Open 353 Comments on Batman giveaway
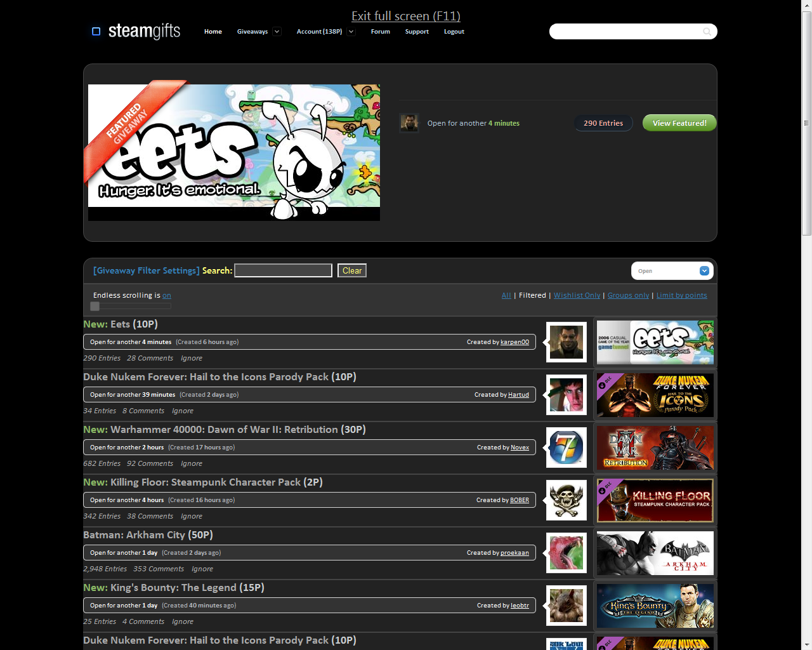812x650 pixels. tap(159, 569)
